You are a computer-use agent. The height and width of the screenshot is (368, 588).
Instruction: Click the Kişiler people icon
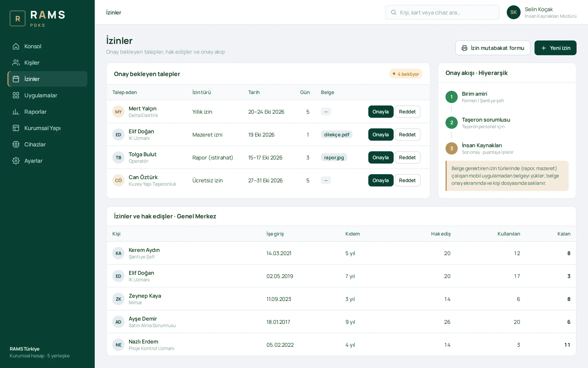tap(16, 63)
